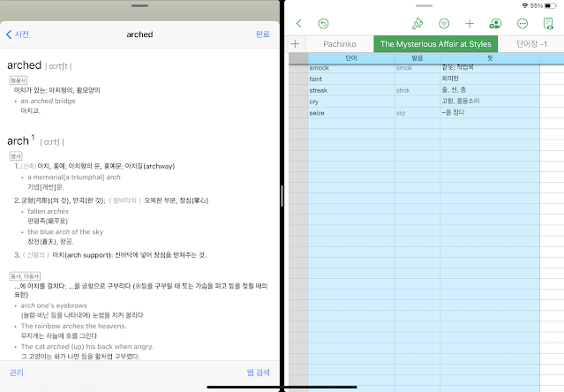This screenshot has width=564, height=392.
Task: Select The Mysterious Affair at Styles tab
Action: pos(436,44)
